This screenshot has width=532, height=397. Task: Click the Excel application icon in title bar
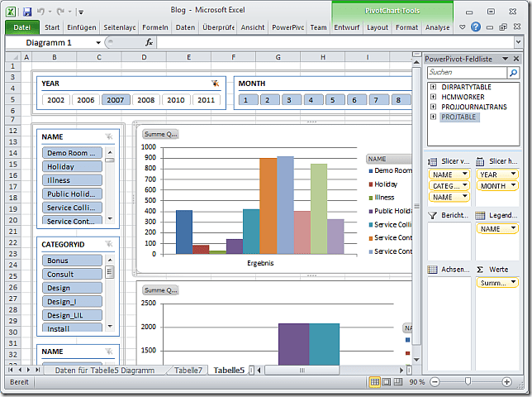[11, 12]
